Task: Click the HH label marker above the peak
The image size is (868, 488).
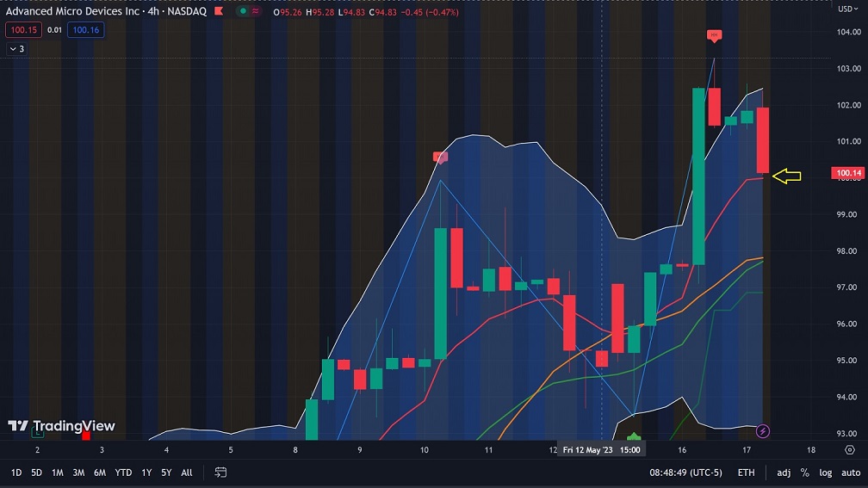Action: click(714, 35)
